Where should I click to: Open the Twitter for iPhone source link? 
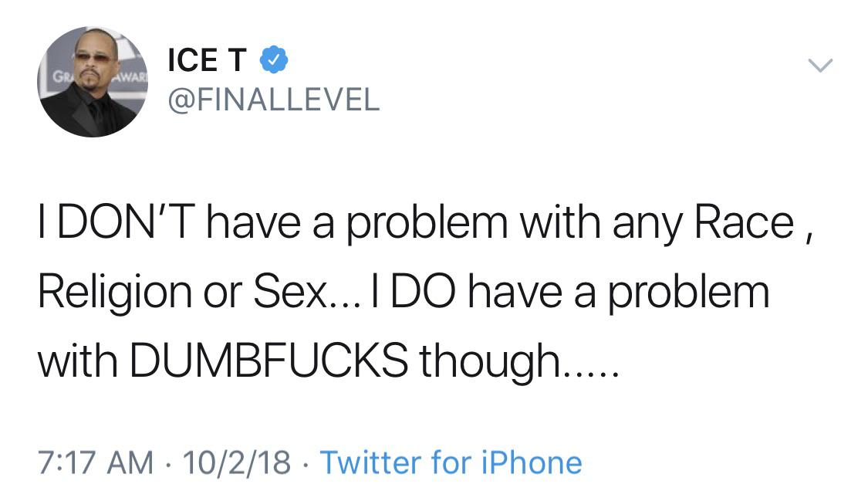451,462
